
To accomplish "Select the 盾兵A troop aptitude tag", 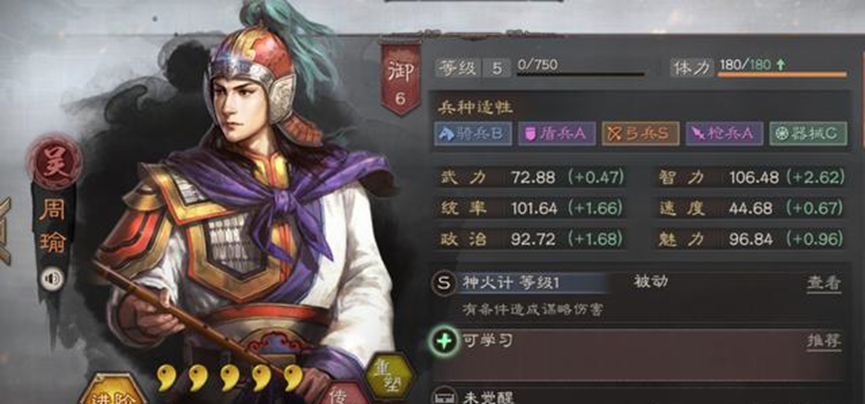I will click(x=557, y=134).
